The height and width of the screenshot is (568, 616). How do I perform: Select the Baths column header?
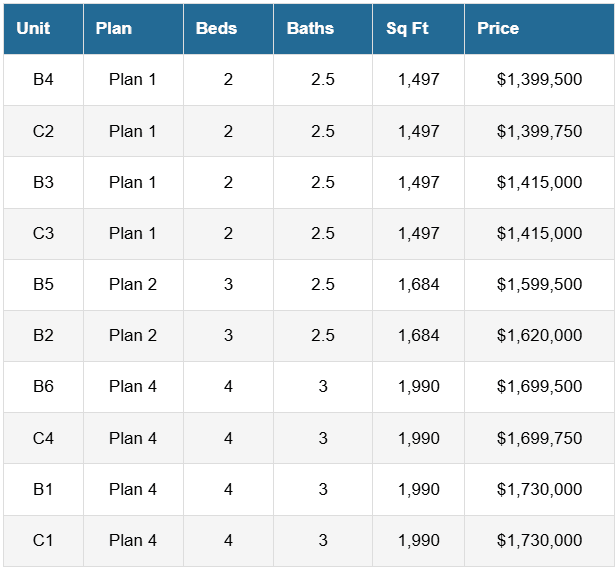point(323,29)
